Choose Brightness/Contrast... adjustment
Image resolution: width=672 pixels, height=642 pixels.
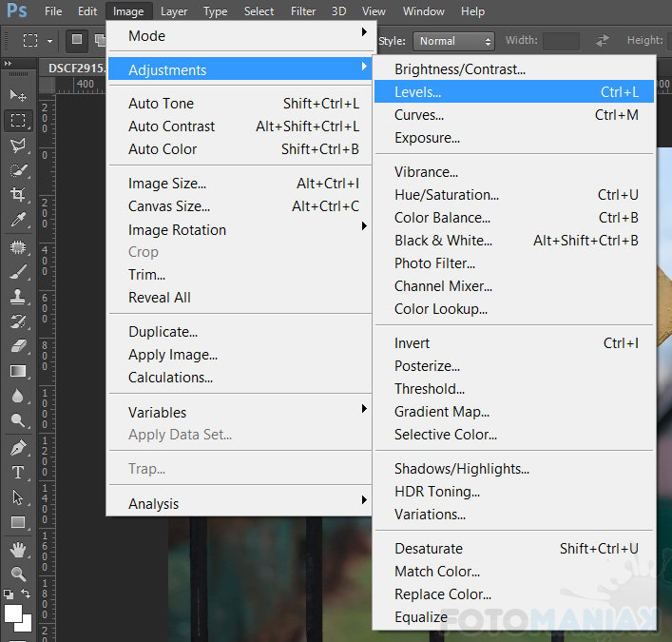514,69
